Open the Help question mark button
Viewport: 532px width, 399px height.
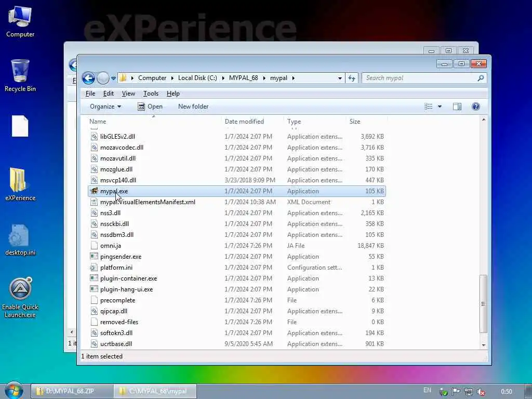(x=476, y=107)
